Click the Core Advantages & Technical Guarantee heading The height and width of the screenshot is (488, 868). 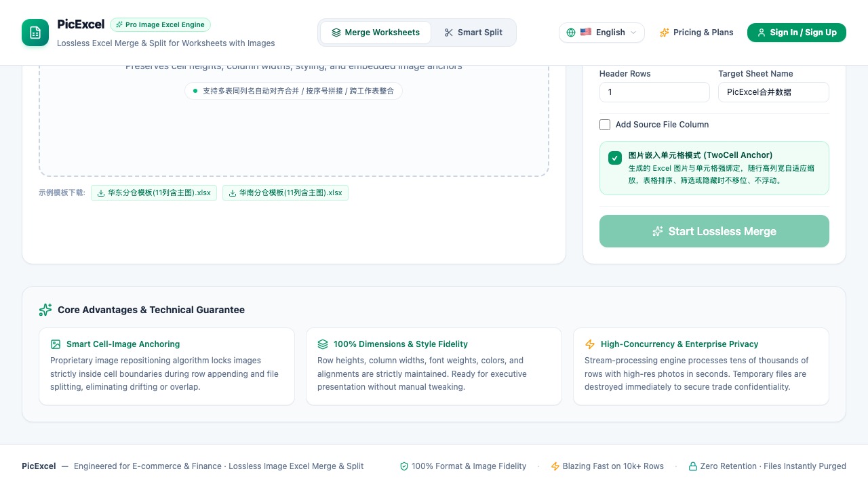(151, 310)
